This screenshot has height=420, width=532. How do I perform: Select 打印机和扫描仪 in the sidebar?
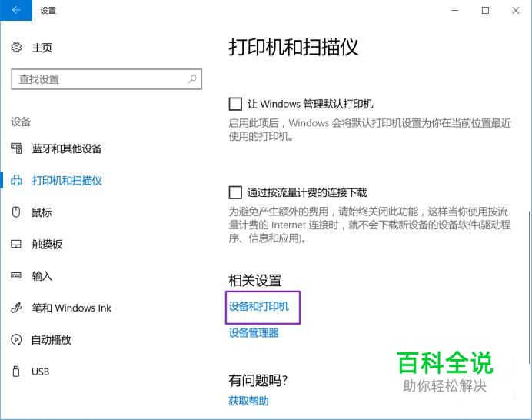[x=67, y=181]
